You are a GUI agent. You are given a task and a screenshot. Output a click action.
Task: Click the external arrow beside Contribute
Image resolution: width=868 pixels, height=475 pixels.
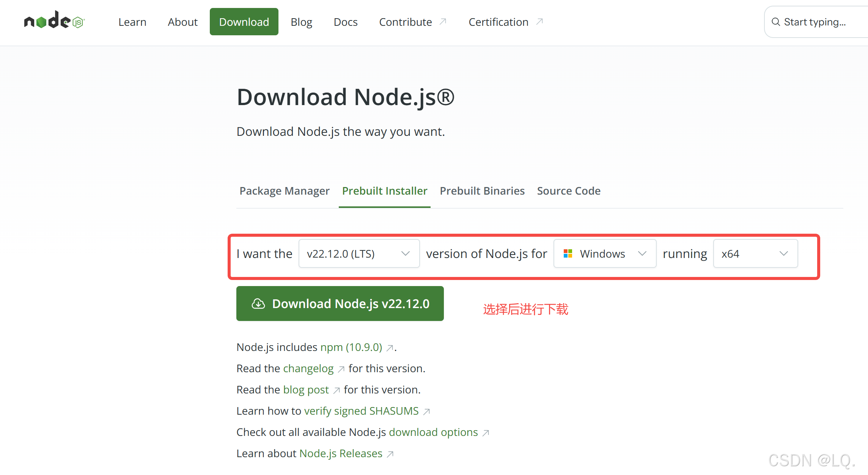coord(443,22)
